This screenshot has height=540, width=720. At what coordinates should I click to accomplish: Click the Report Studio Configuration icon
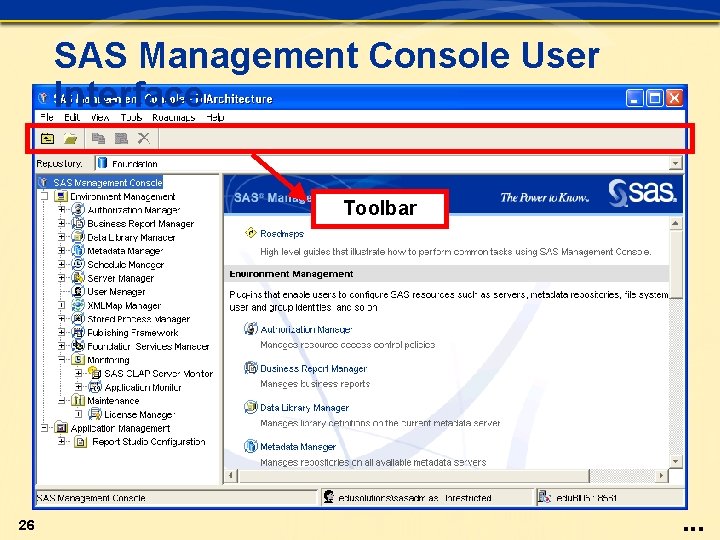(81, 442)
